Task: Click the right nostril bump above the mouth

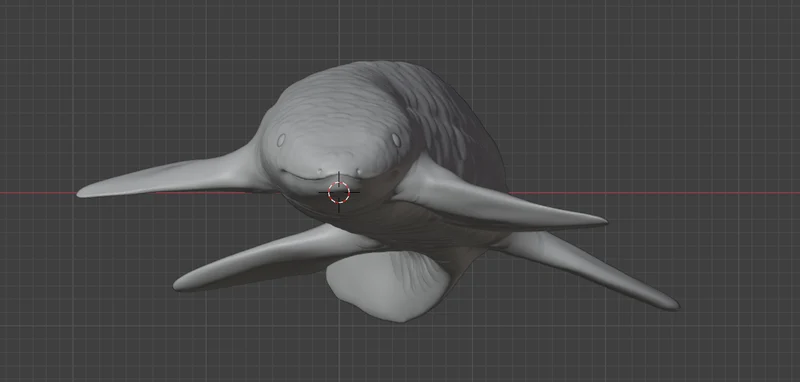Action: pyautogui.click(x=359, y=171)
